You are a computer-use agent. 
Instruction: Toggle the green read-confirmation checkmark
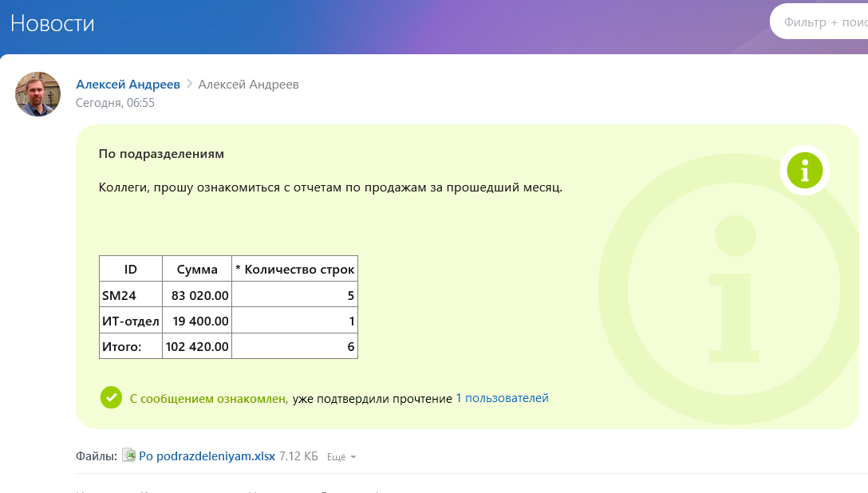(x=111, y=397)
